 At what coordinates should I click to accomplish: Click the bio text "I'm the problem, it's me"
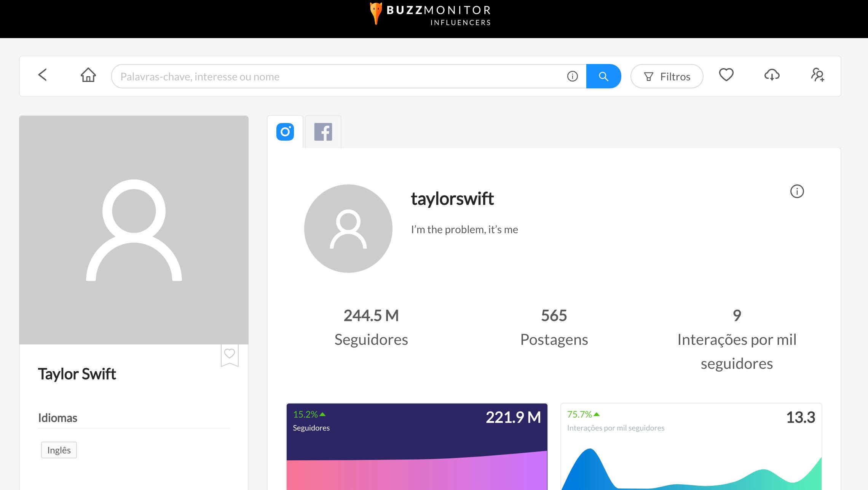[464, 229]
